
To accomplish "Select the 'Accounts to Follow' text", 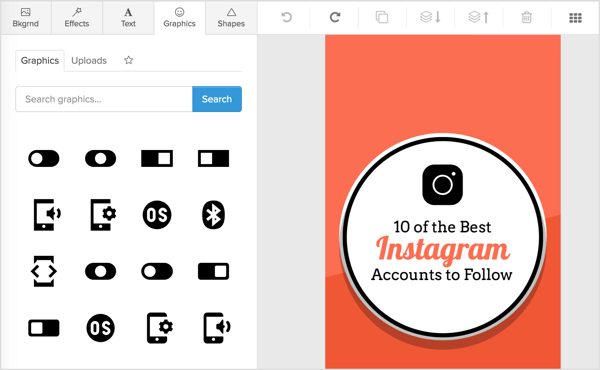I will (x=442, y=275).
